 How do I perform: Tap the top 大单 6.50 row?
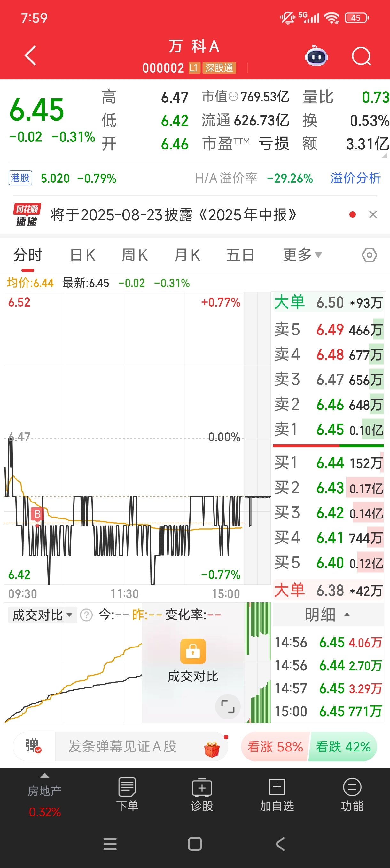[x=328, y=302]
